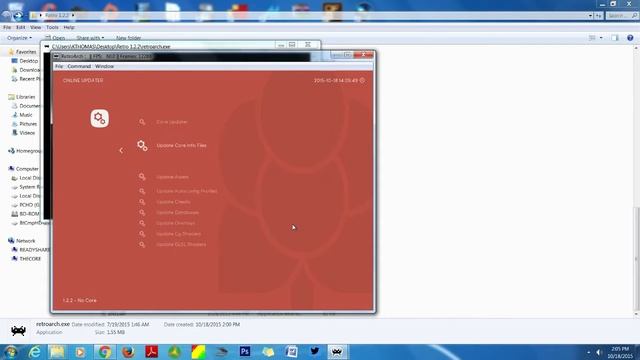Click the Twitter bird taskbar icon
Viewport: 640px width, 360px height.
(x=315, y=351)
